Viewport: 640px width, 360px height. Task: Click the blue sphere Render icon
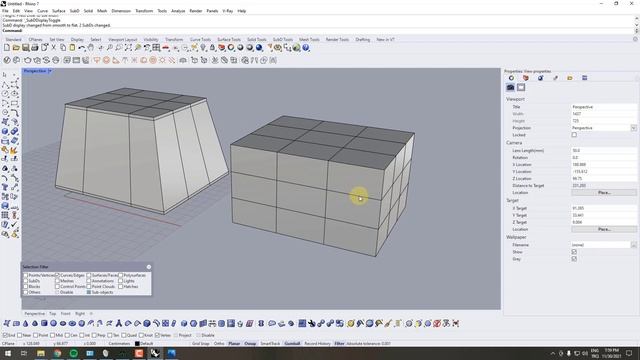coord(259,48)
